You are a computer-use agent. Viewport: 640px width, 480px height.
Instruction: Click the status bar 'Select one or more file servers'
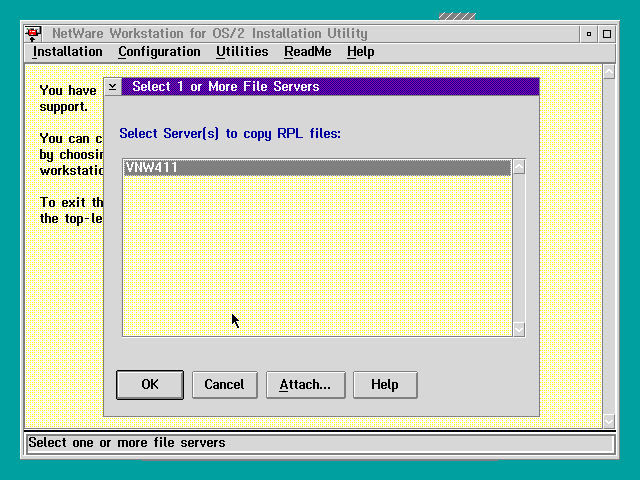point(321,443)
